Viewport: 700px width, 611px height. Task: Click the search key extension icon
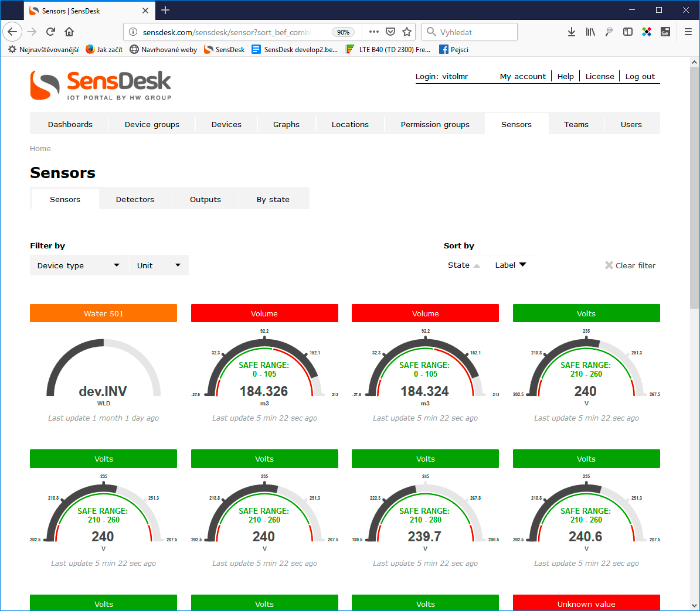pos(609,32)
